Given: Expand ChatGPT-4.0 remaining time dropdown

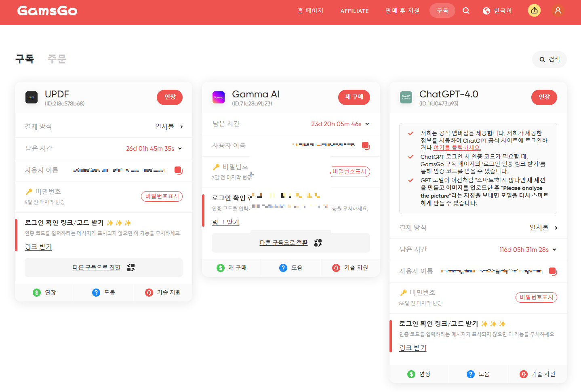Looking at the screenshot, I should (x=554, y=249).
